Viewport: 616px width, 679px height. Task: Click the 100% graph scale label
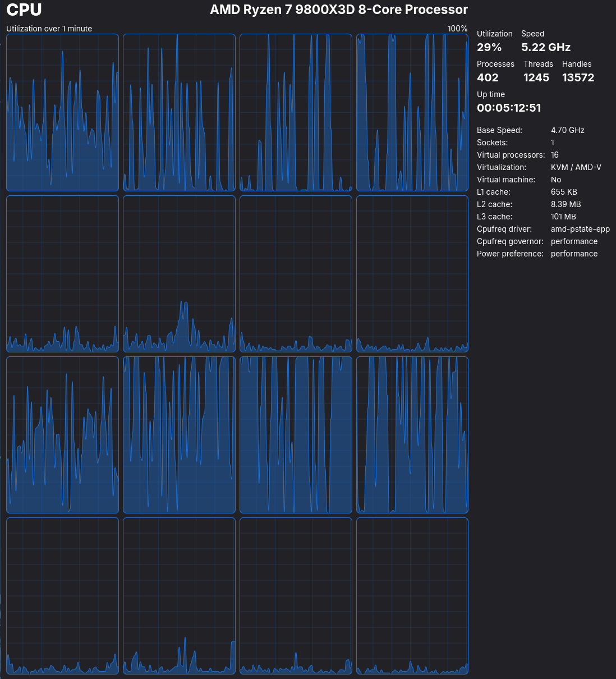click(457, 29)
